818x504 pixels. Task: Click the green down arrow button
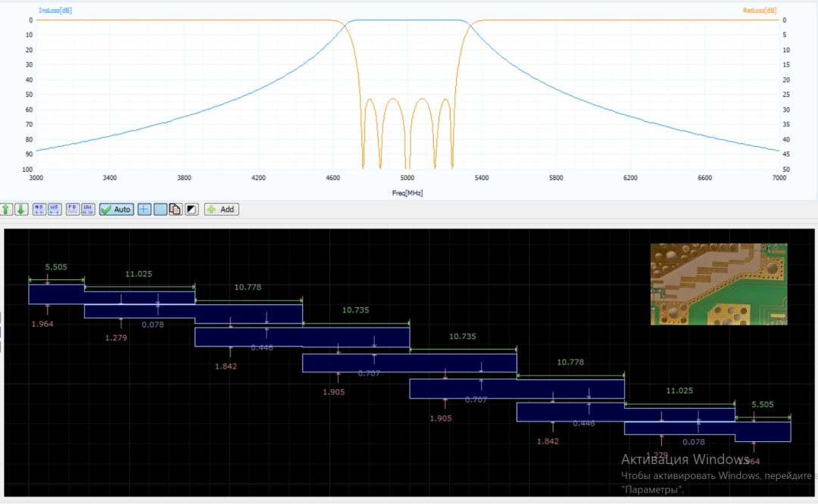21,210
